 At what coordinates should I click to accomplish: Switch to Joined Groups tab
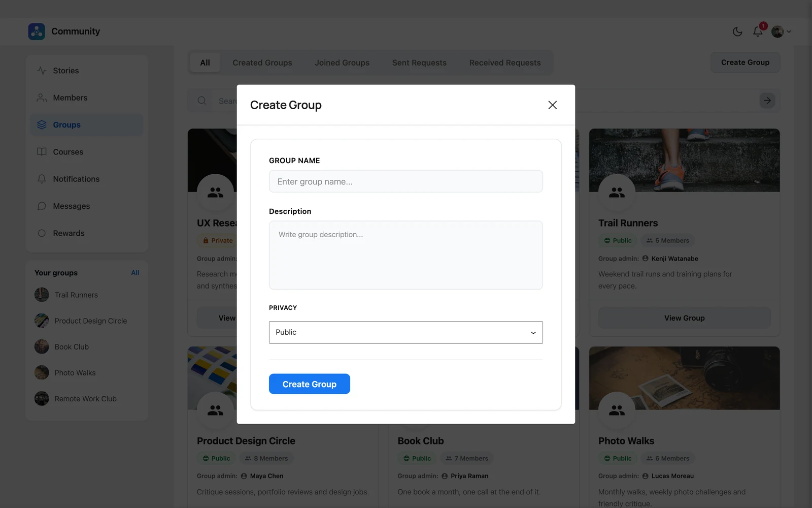click(x=342, y=63)
